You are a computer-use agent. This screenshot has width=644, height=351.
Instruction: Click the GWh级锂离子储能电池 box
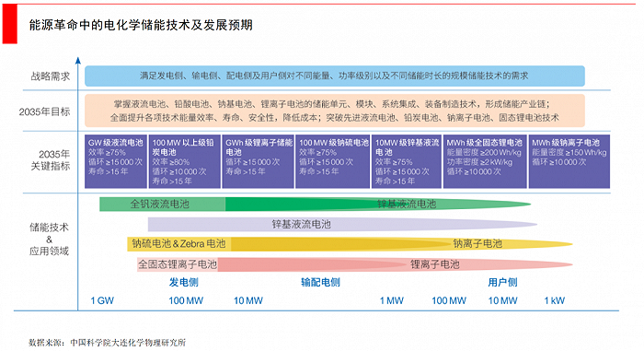coord(258,161)
